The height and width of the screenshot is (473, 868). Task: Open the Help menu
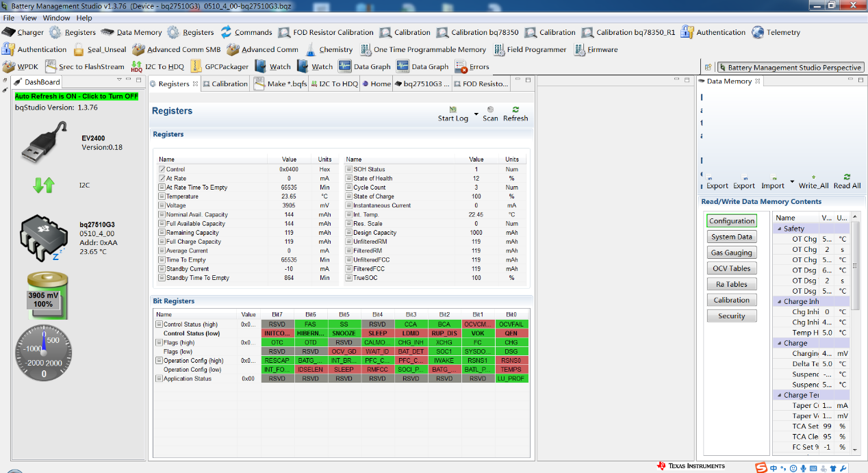(x=84, y=18)
